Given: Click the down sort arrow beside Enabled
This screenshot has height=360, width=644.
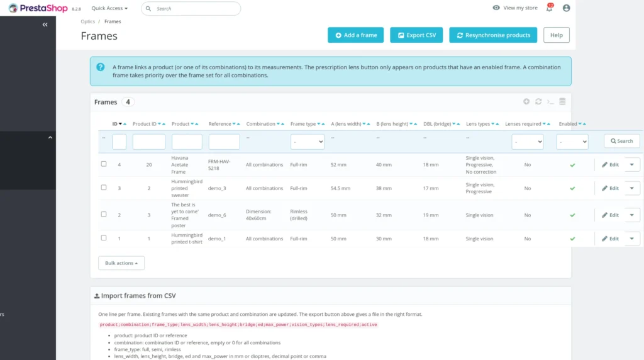Looking at the screenshot, I should [x=580, y=124].
